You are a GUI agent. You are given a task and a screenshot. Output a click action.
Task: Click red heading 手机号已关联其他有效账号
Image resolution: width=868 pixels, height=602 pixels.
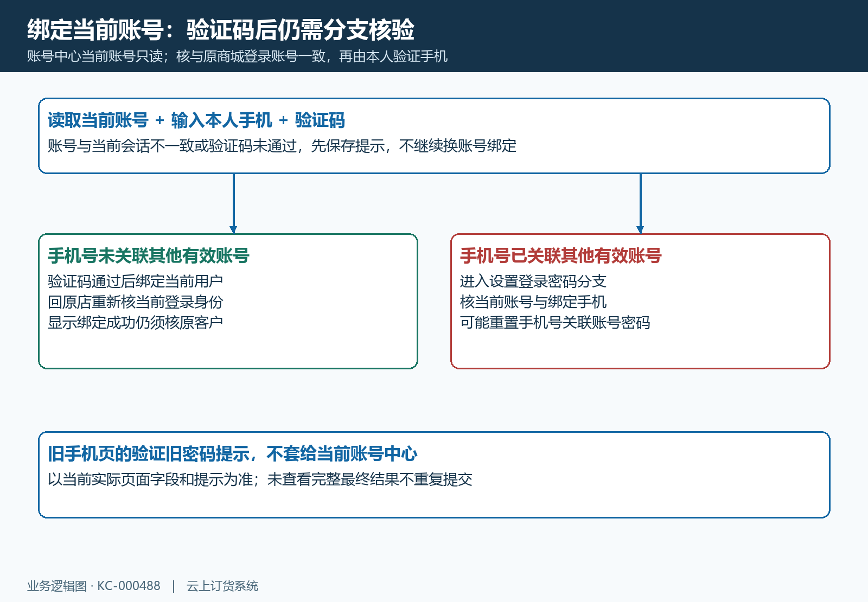[561, 255]
